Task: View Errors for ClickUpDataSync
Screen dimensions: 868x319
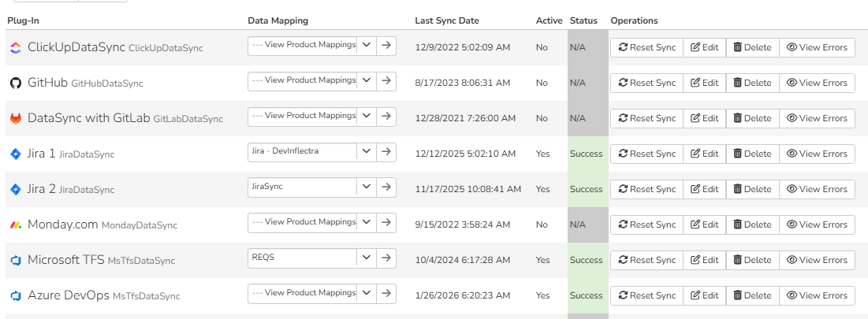Action: coord(817,47)
